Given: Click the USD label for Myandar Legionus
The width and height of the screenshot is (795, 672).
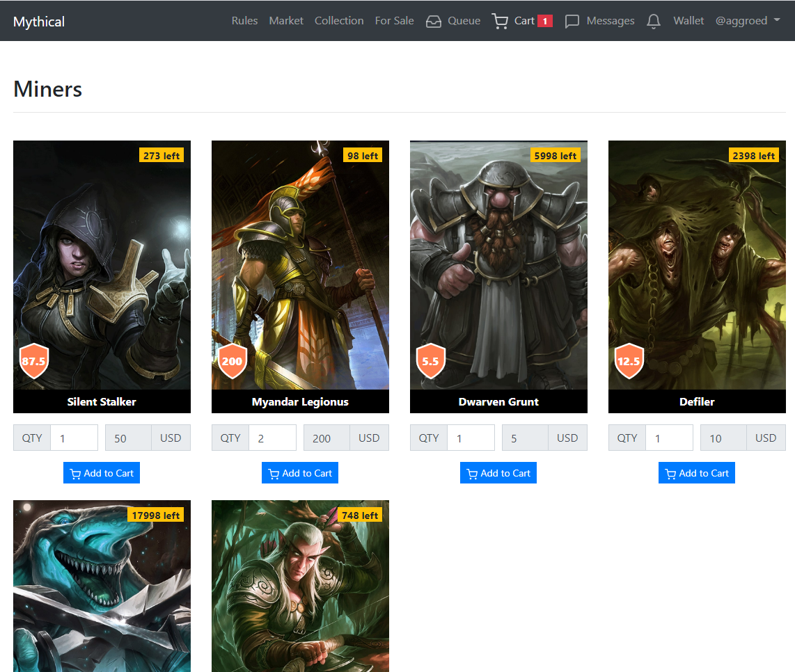Looking at the screenshot, I should pos(369,438).
